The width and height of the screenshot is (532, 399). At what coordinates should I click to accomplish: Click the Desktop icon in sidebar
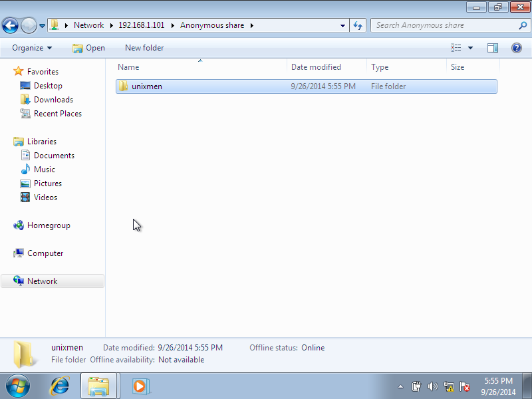[25, 86]
